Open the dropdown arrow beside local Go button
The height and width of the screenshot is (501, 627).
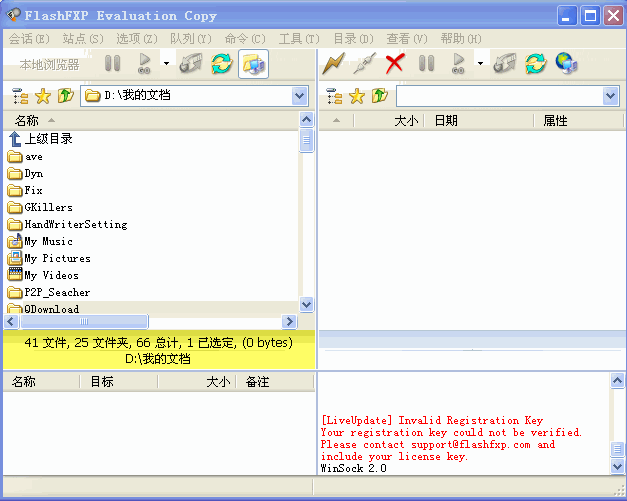click(166, 64)
